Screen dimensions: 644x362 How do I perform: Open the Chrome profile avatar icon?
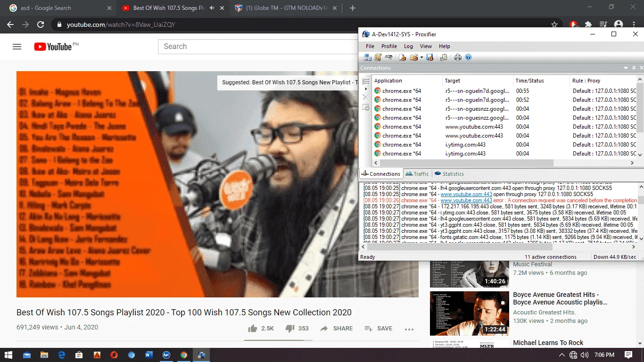click(619, 25)
